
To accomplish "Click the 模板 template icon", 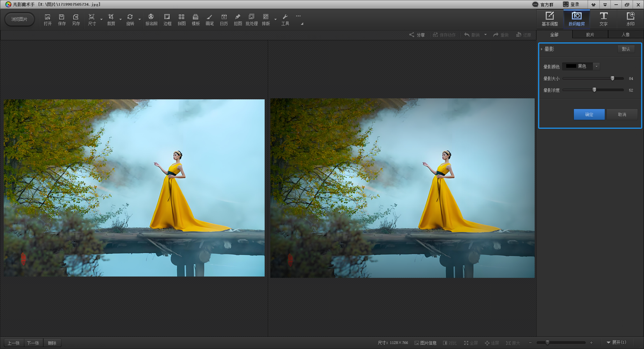I will [x=196, y=19].
